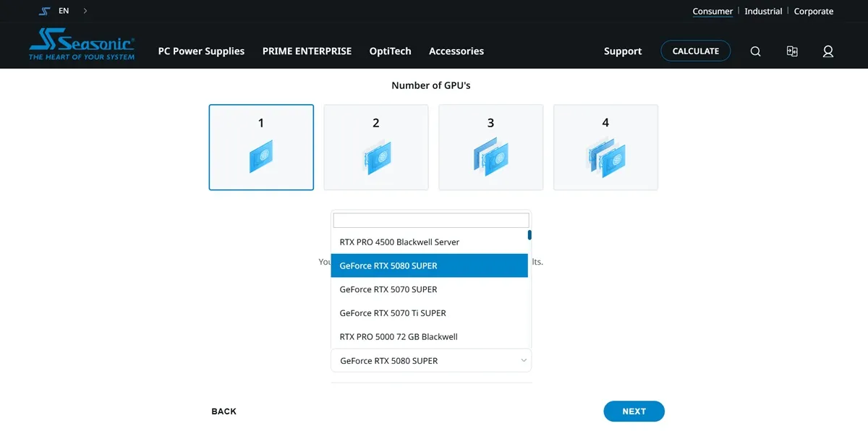Switch to the Industrial site link
This screenshot has height=434, width=868.
point(763,12)
